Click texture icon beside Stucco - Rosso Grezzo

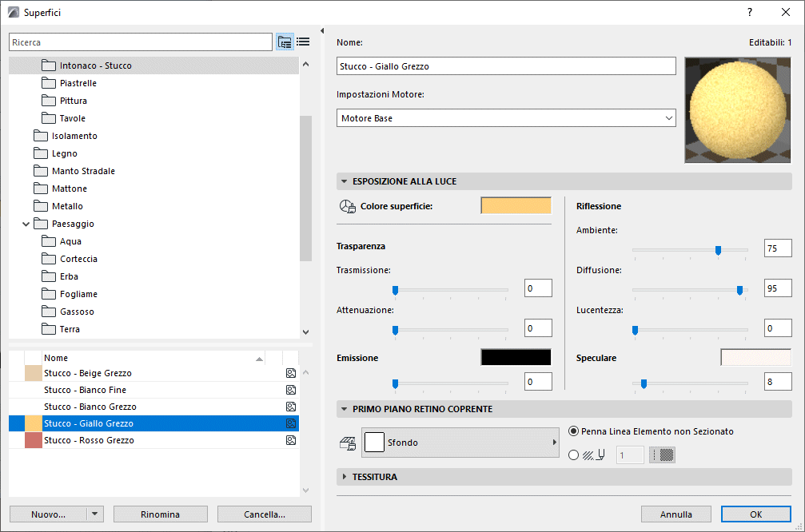point(291,440)
